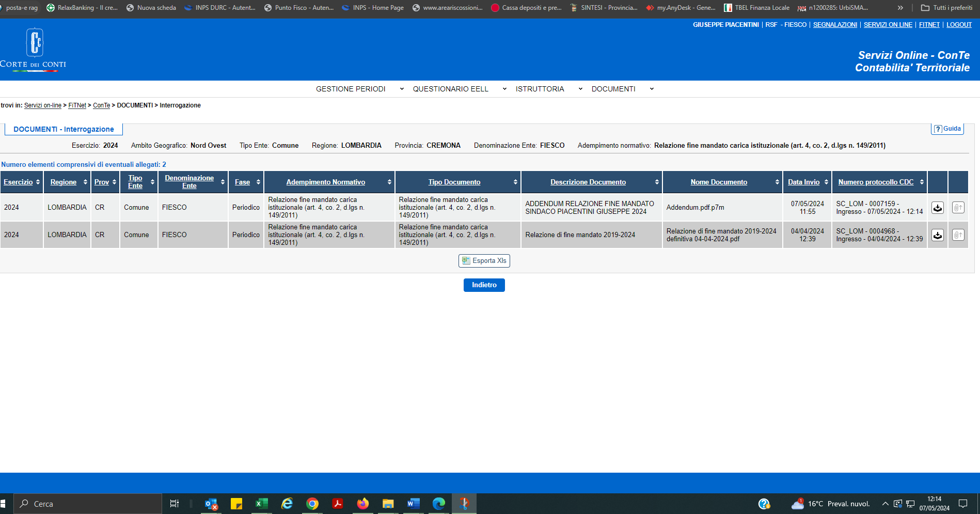Sort table by Data Invio column
The width and height of the screenshot is (980, 514).
pos(803,182)
